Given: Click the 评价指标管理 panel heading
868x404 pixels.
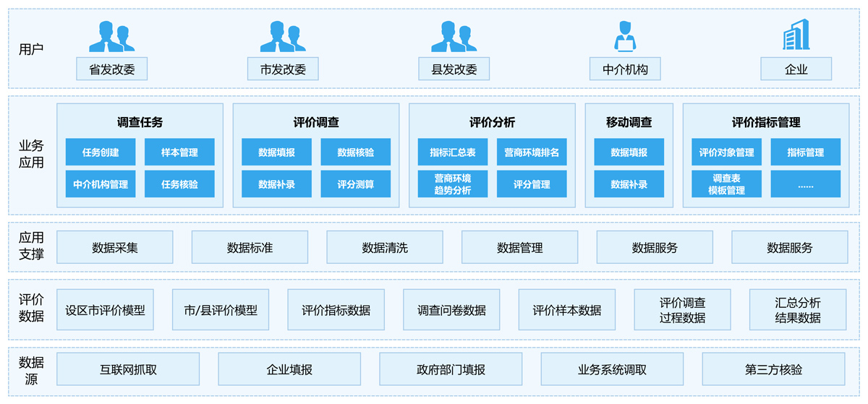Looking at the screenshot, I should [766, 122].
